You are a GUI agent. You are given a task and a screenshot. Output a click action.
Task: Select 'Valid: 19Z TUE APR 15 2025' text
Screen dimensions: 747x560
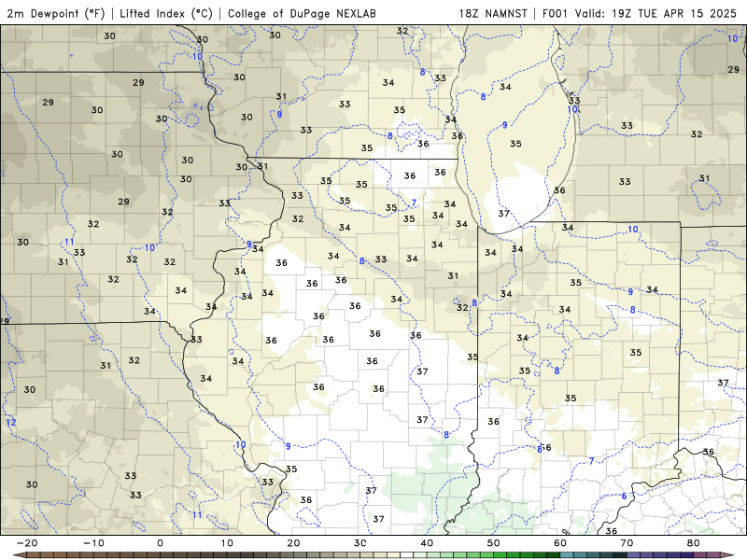(655, 13)
